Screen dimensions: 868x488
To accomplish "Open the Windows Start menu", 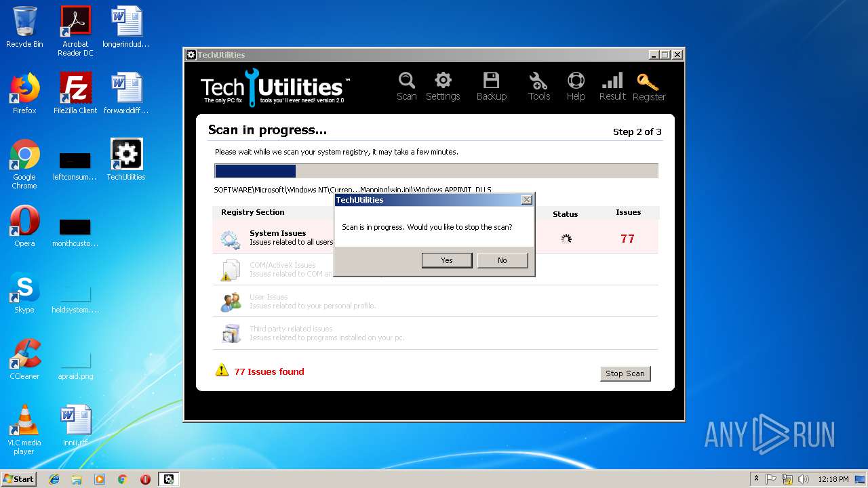I will coord(18,479).
